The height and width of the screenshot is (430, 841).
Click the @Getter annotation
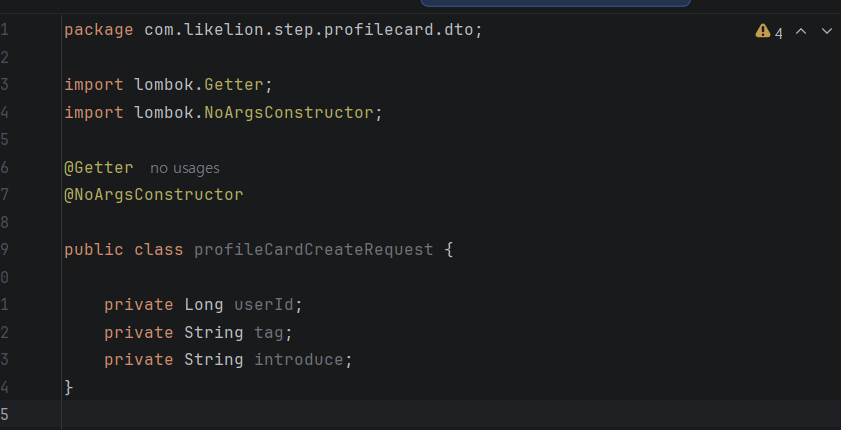click(x=99, y=168)
